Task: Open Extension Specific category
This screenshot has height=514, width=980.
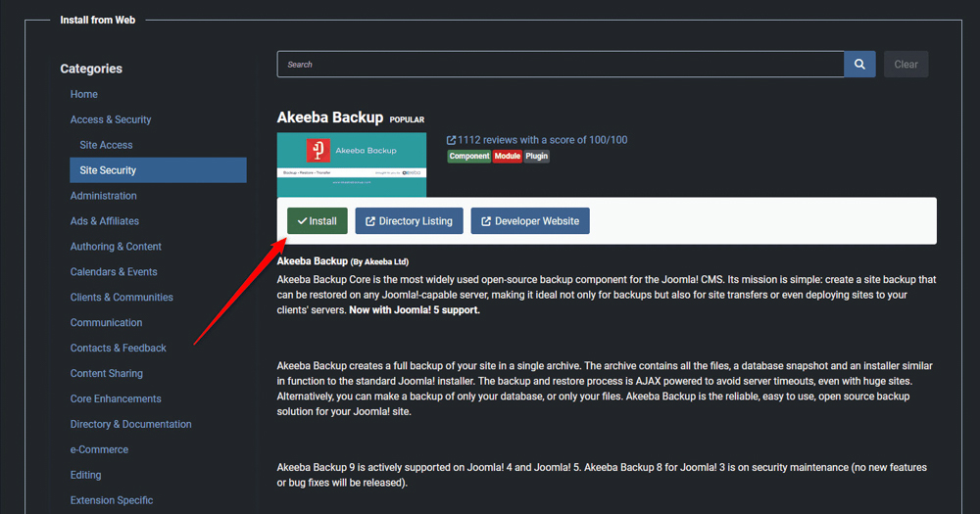Action: click(x=112, y=500)
